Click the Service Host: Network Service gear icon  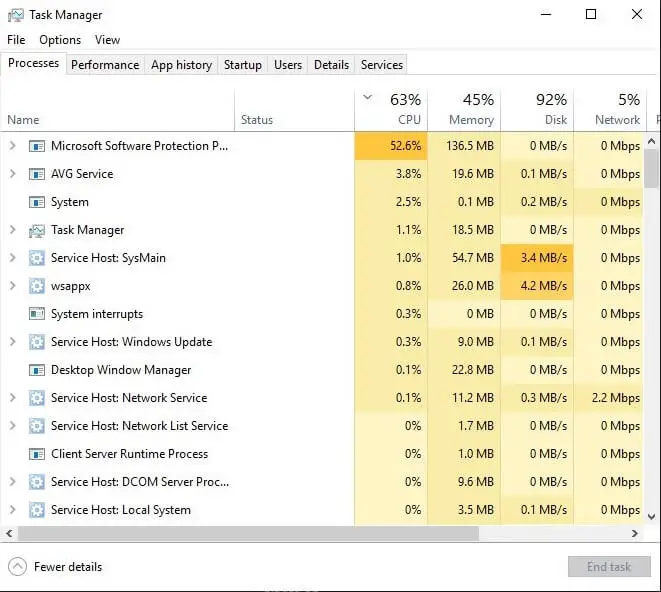tap(37, 398)
